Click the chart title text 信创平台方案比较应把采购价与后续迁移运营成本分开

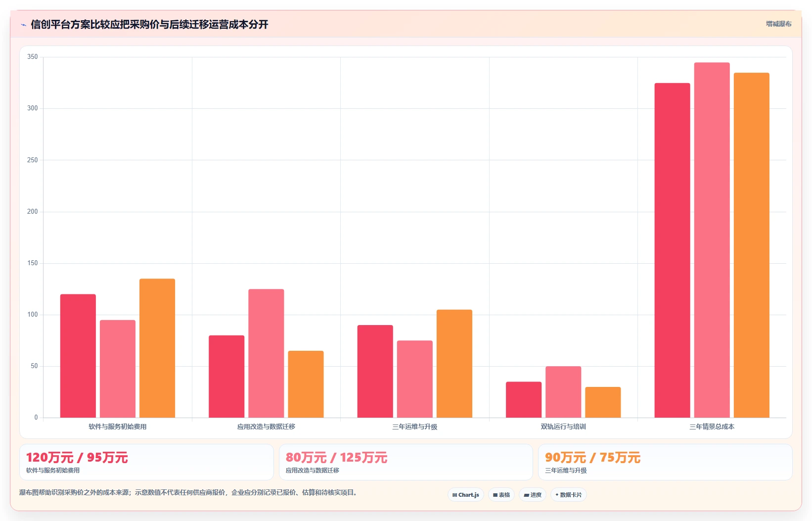pos(149,24)
